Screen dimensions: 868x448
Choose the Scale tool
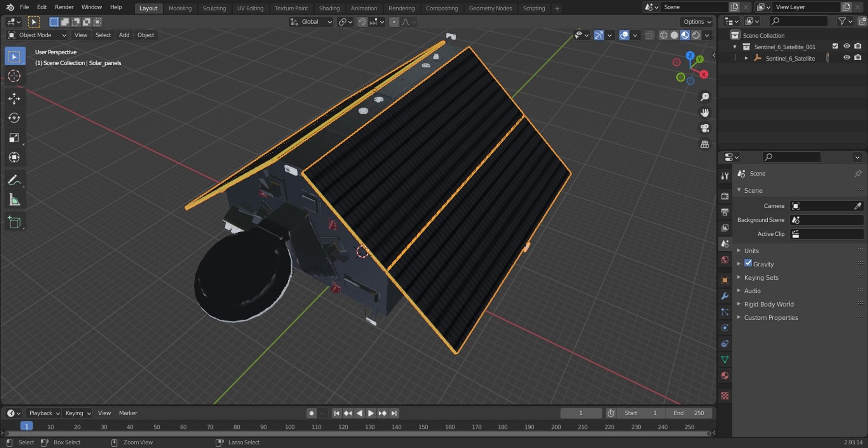point(14,138)
